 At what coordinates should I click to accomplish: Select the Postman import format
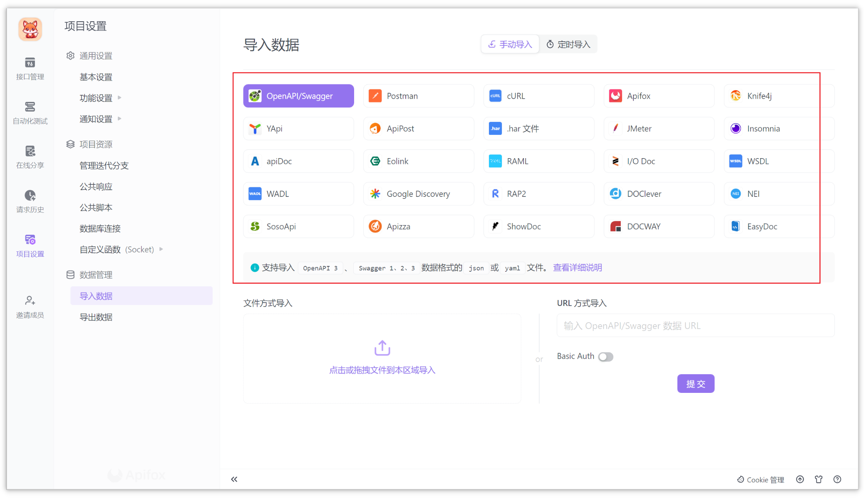419,96
